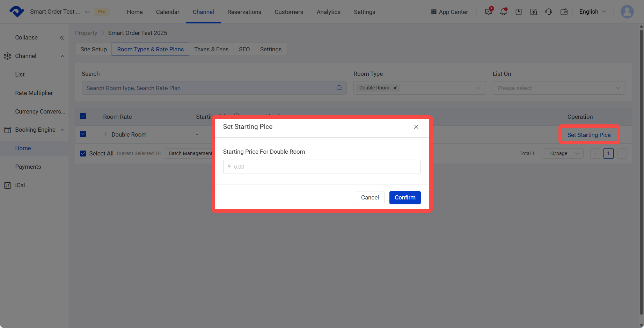644x328 pixels.
Task: Toggle the table header checkbox
Action: click(x=83, y=116)
